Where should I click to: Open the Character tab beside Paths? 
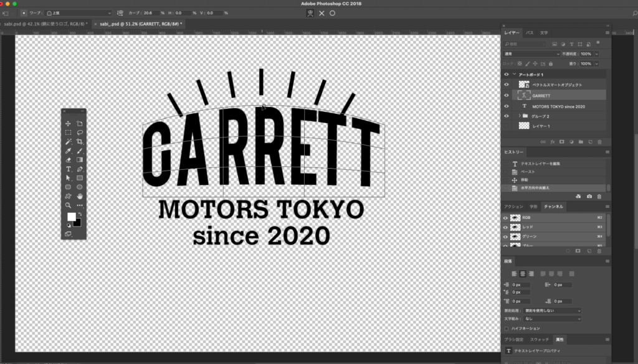(544, 32)
